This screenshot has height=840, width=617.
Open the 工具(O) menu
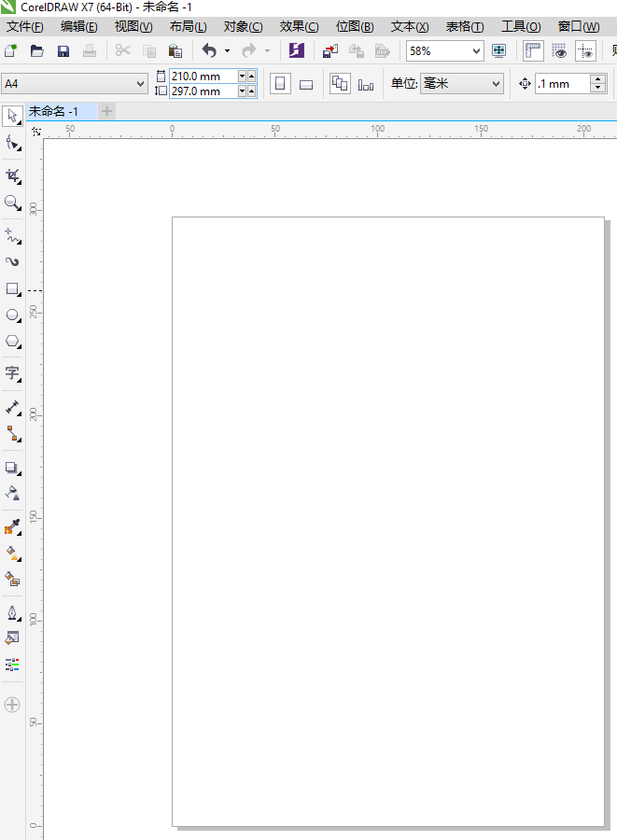coord(521,26)
